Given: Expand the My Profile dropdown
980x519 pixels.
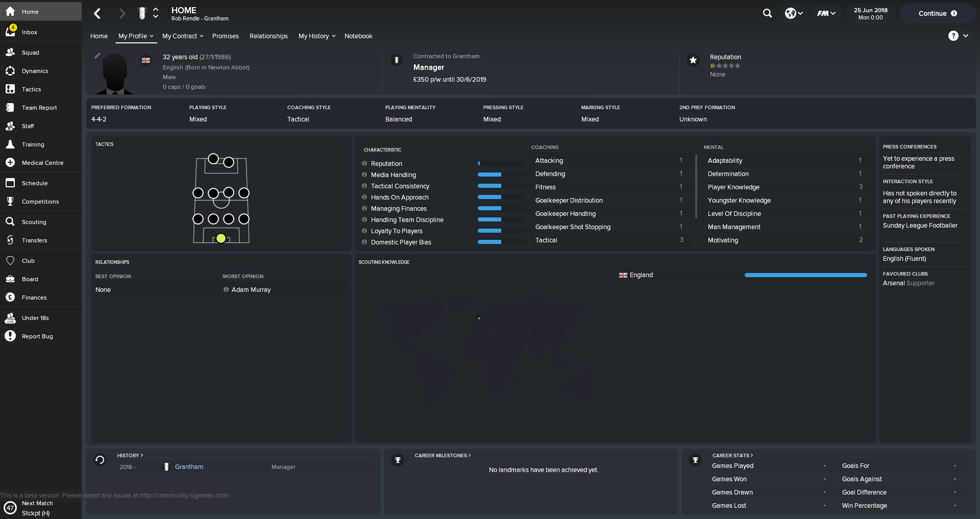Looking at the screenshot, I should [136, 36].
